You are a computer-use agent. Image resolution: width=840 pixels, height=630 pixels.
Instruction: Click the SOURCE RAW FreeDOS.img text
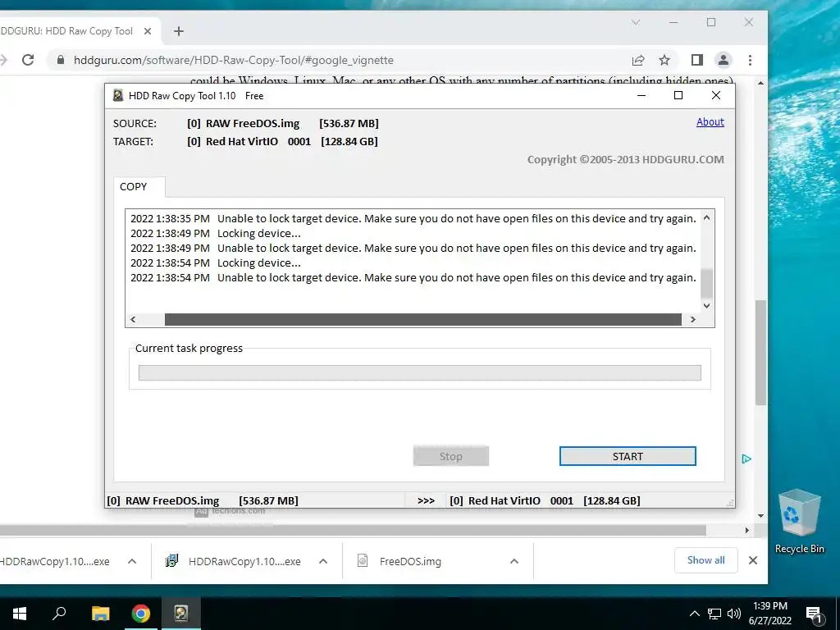tap(253, 123)
